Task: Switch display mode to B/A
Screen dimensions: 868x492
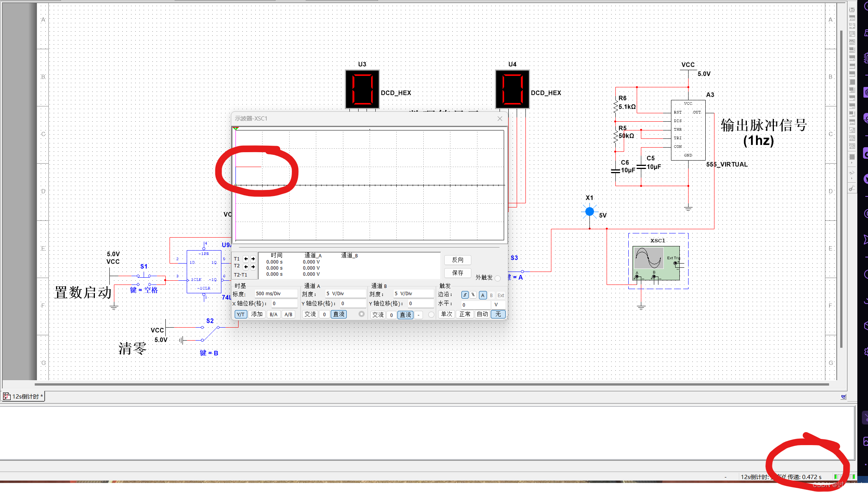Action: click(273, 315)
